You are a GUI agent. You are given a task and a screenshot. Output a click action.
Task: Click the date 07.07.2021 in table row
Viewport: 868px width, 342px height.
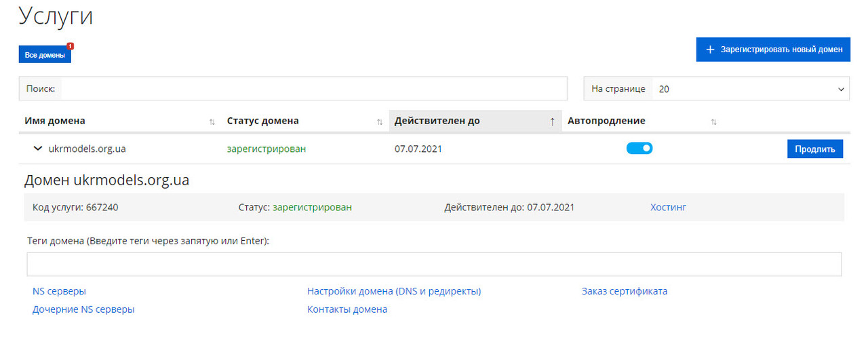tap(418, 148)
